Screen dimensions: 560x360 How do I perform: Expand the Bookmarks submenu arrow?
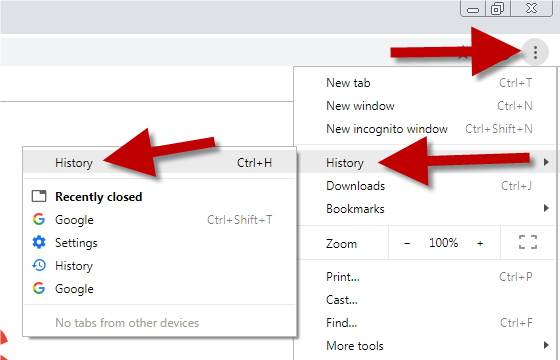coord(546,208)
